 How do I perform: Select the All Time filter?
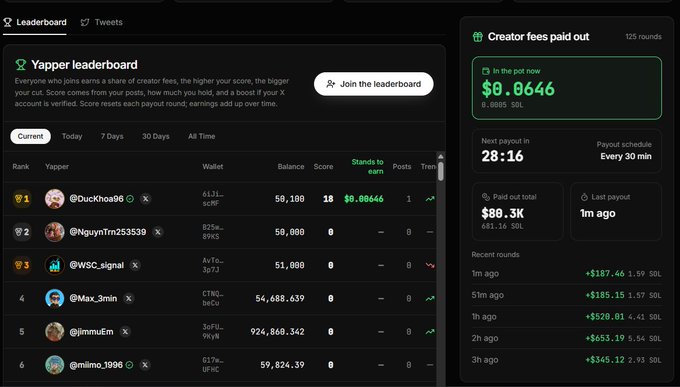[202, 136]
